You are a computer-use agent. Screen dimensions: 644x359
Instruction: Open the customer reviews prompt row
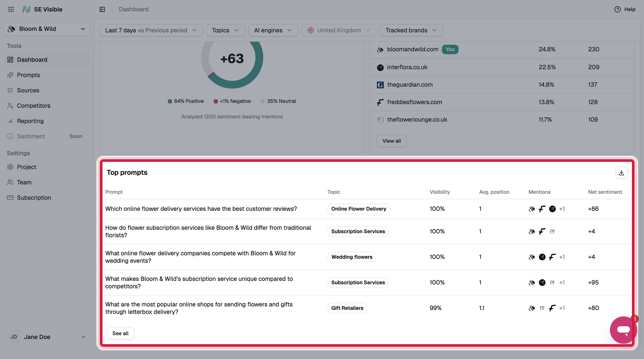click(x=367, y=209)
